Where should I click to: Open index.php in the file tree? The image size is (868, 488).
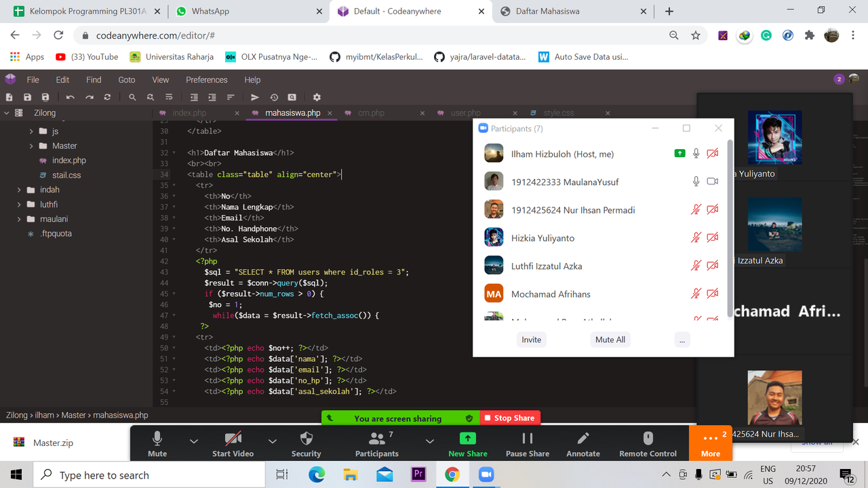69,161
